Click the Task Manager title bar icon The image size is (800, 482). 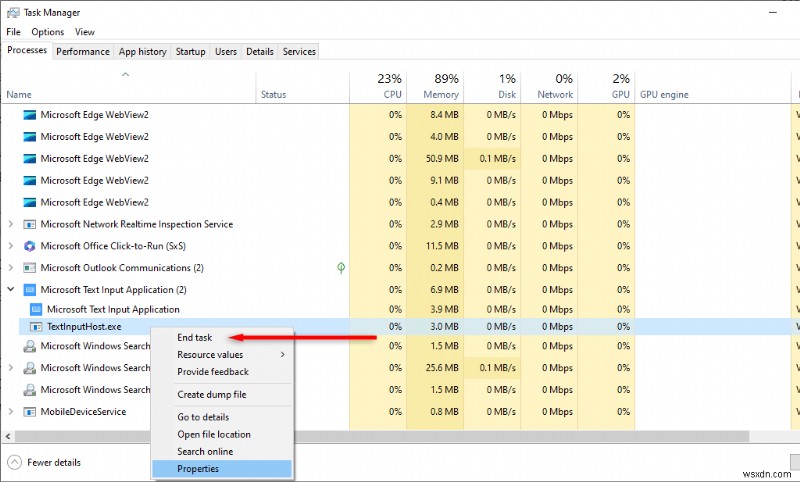(13, 12)
